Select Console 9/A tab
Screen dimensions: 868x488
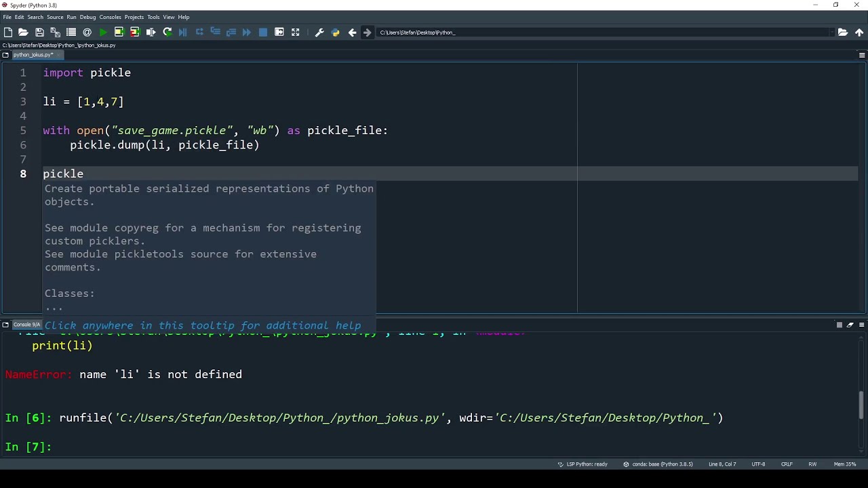pos(27,325)
